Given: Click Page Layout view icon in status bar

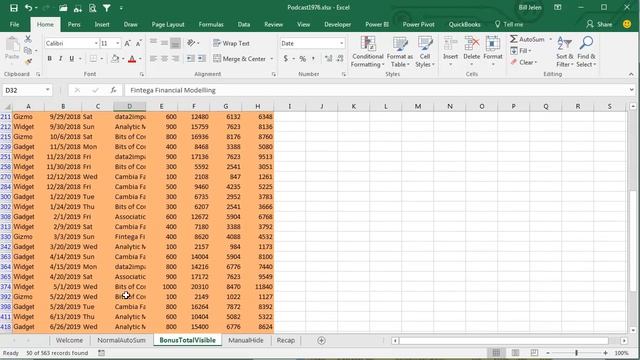Looking at the screenshot, I should [x=516, y=353].
